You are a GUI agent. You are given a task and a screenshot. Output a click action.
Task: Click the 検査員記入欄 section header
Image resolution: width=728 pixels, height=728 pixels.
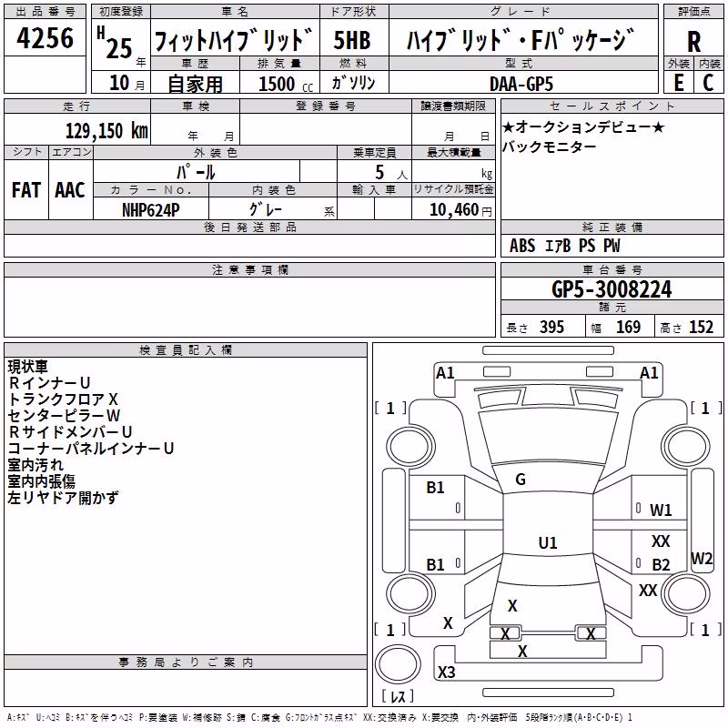point(186,350)
